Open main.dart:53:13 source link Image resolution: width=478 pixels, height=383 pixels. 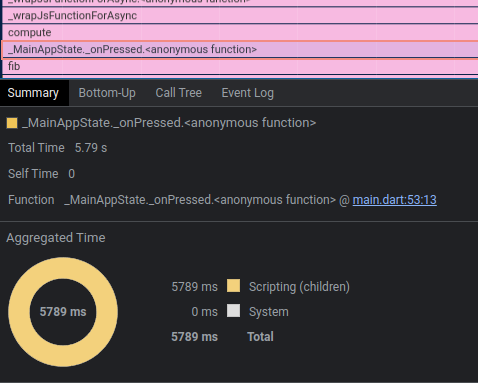(x=394, y=200)
